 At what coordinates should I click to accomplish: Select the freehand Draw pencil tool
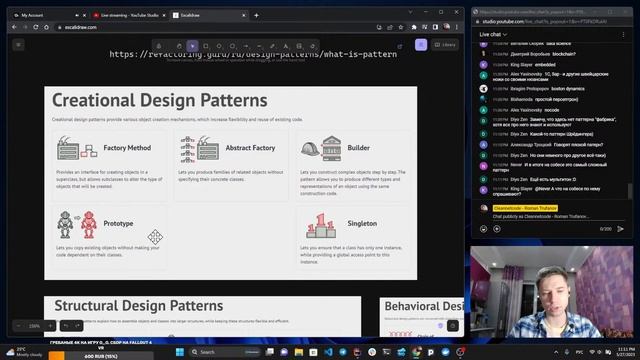(272, 46)
